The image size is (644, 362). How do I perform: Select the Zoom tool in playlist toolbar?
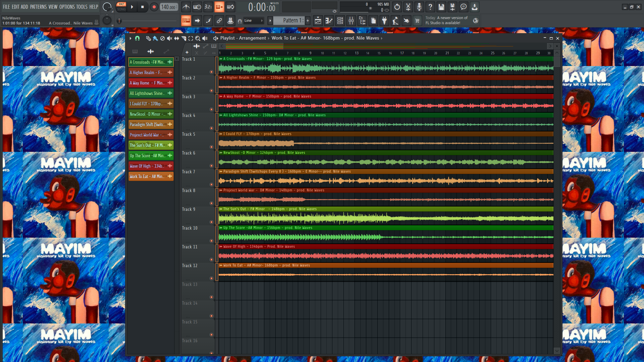198,38
